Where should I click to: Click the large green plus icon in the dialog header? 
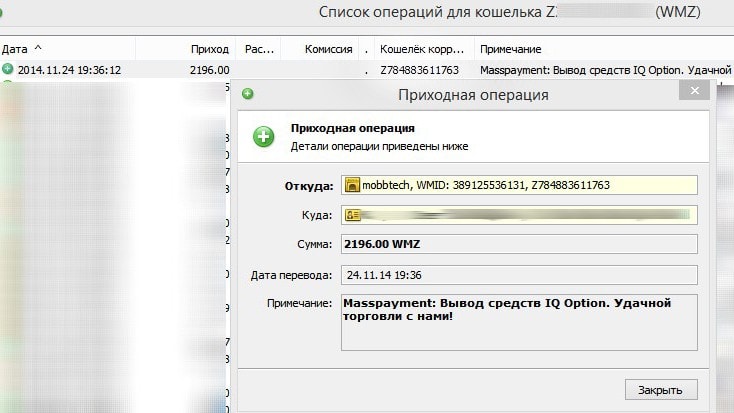(264, 137)
